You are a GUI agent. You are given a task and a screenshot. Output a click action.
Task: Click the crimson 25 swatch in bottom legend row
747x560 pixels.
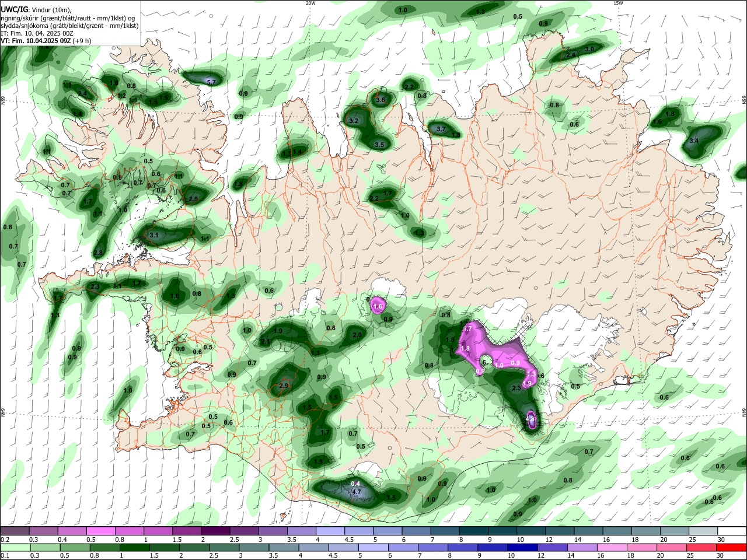click(702, 547)
